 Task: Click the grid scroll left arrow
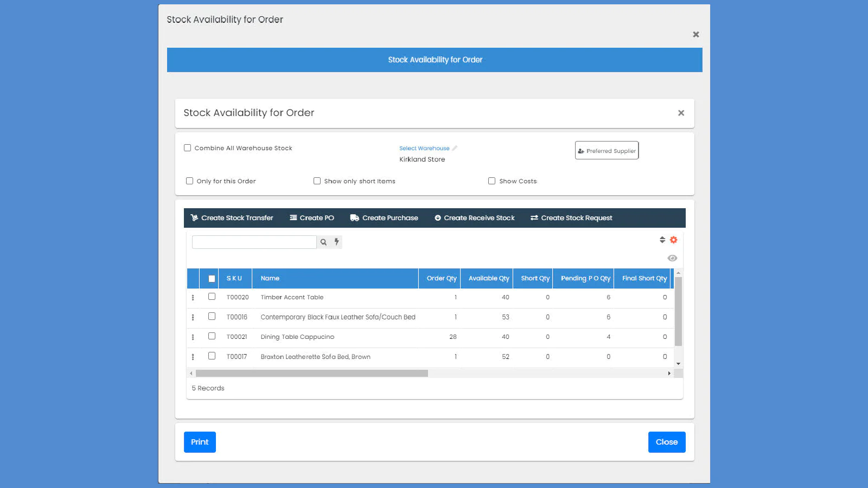[191, 373]
